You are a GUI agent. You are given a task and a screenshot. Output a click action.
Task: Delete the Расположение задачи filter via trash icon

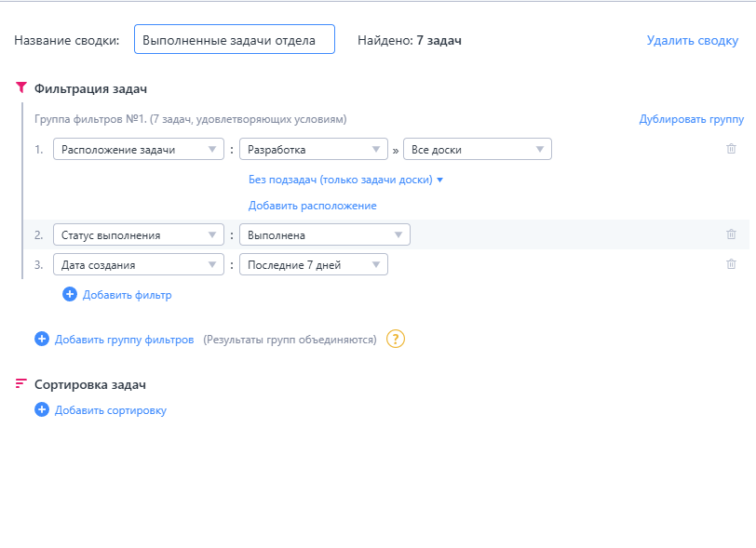tap(733, 148)
